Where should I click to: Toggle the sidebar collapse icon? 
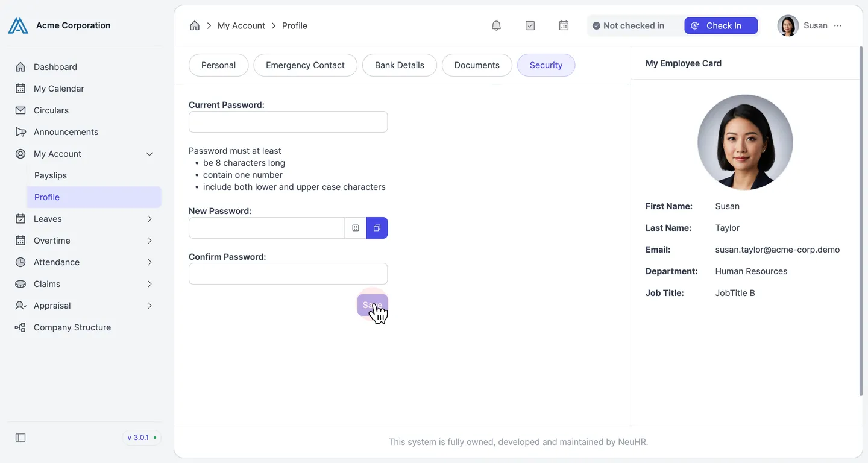coord(20,438)
